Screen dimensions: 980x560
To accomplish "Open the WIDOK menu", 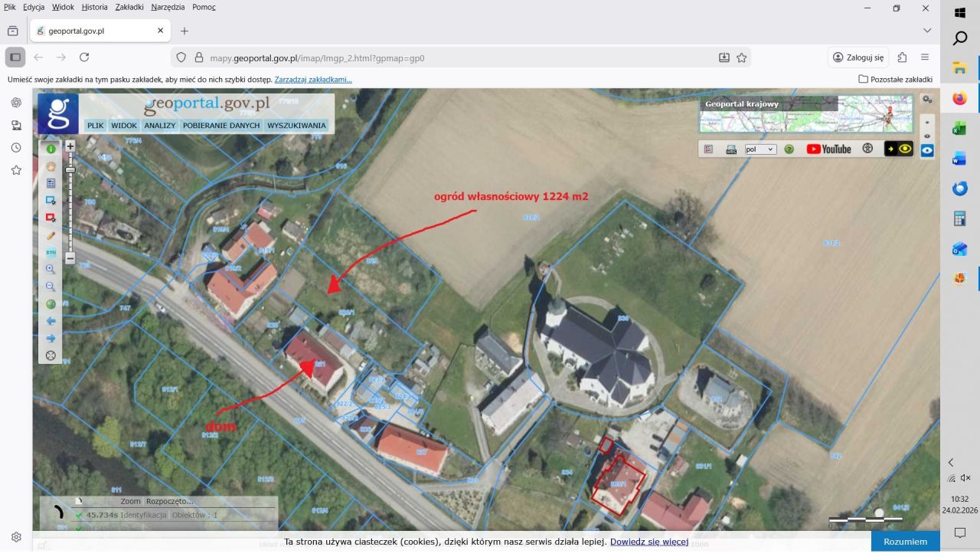I will coord(124,126).
